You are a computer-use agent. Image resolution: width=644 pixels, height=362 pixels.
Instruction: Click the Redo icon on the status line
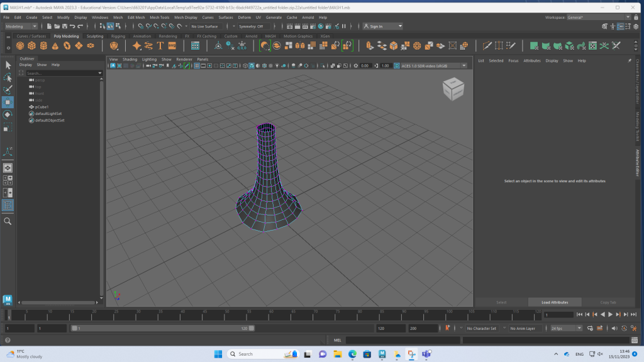point(80,26)
